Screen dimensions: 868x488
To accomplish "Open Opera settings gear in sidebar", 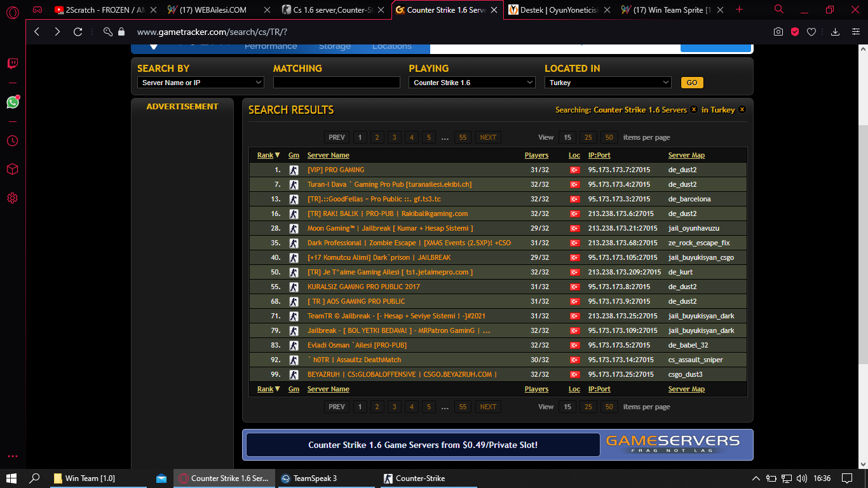I will point(12,198).
